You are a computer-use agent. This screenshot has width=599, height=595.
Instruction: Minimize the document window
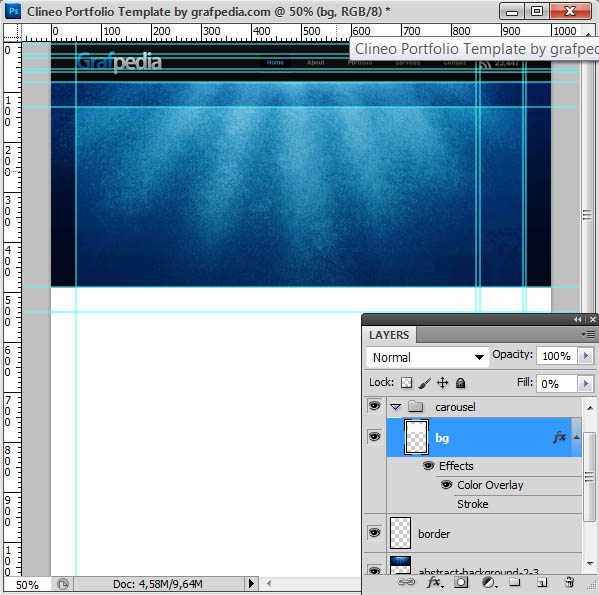[x=512, y=11]
